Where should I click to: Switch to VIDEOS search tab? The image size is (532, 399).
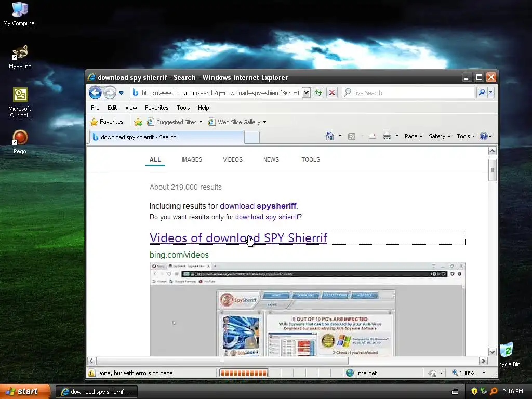pyautogui.click(x=232, y=159)
